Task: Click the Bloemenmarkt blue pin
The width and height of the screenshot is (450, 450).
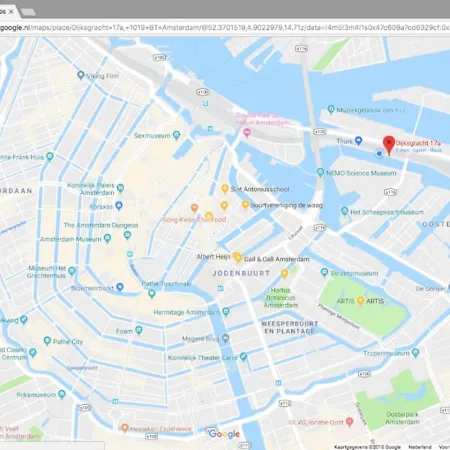Action: (x=120, y=287)
